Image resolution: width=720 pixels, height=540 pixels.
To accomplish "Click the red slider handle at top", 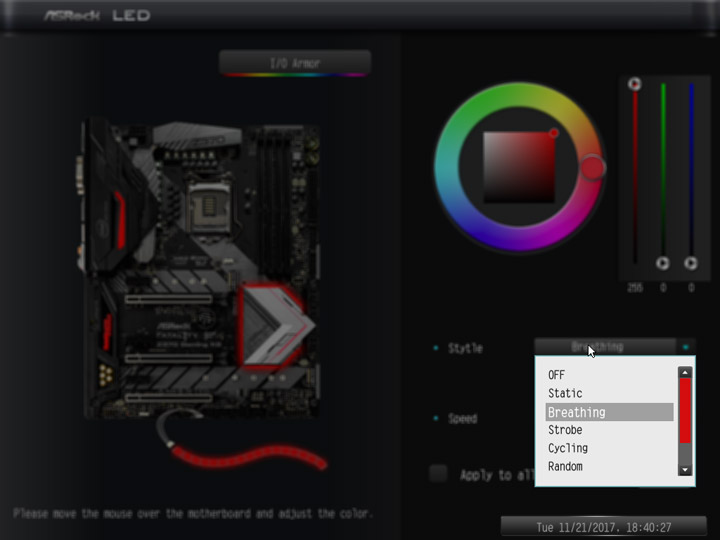I will [635, 84].
